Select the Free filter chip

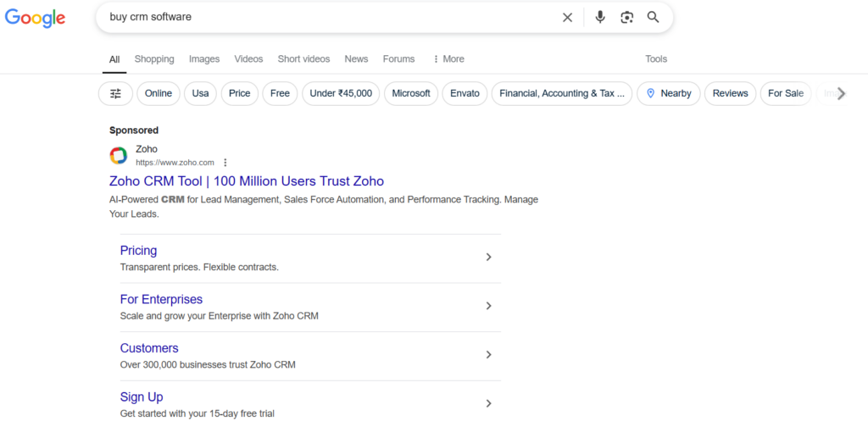[x=280, y=93]
